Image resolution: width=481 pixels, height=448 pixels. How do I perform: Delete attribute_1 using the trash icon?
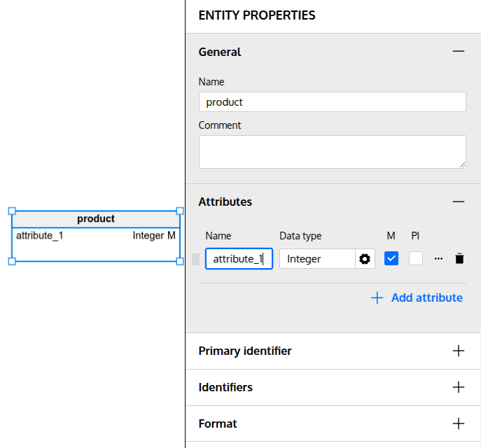459,258
